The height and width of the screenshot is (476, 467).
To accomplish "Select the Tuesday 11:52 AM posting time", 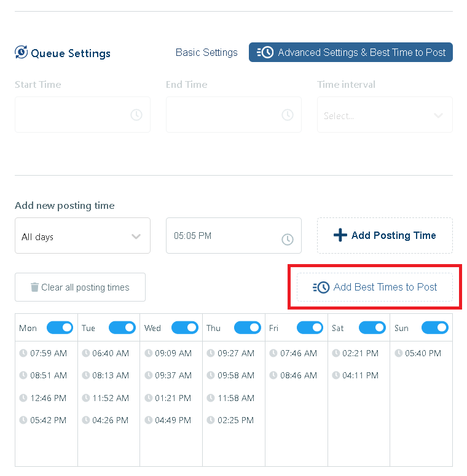I will (x=110, y=398).
